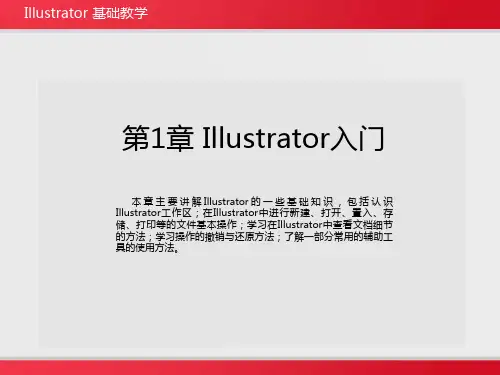This screenshot has width=500, height=375.
Task: Click the line beginning "Illustrator工作区"
Action: click(254, 213)
